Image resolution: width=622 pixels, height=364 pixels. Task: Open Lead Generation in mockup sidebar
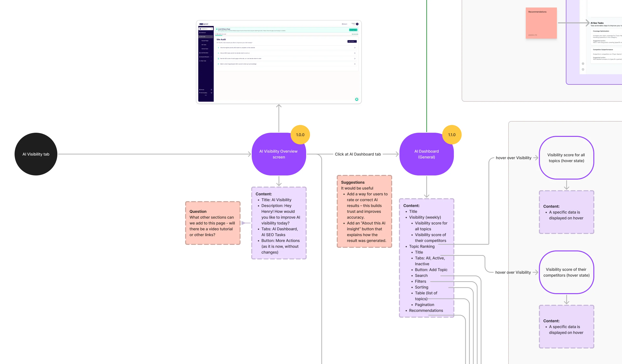click(204, 53)
